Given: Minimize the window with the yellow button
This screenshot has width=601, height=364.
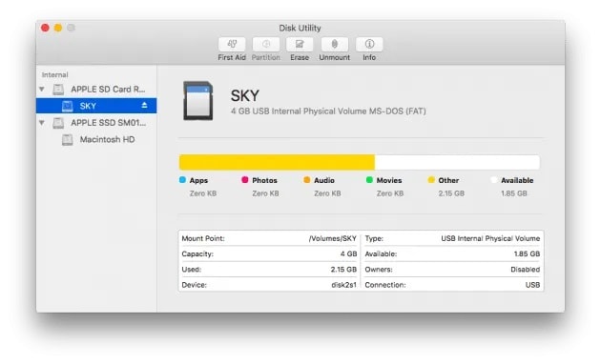Looking at the screenshot, I should 58,28.
